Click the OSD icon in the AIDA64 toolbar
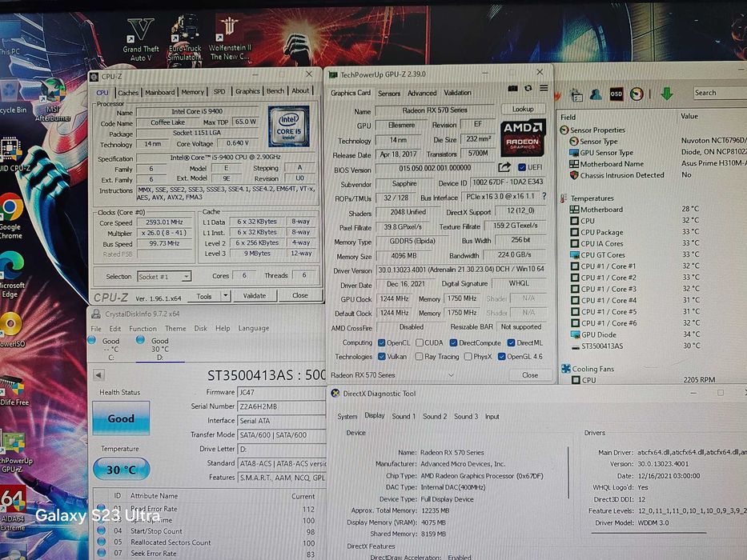The image size is (747, 560). point(616,94)
